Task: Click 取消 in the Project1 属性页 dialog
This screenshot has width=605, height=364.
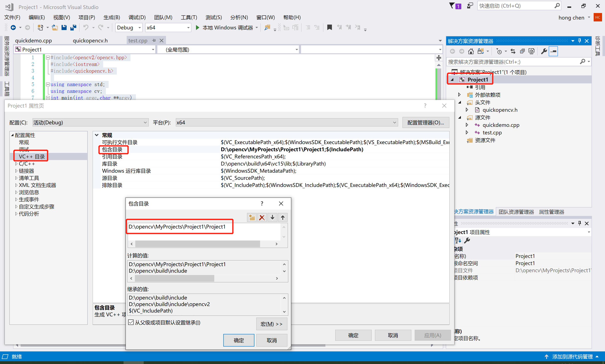Action: (393, 335)
